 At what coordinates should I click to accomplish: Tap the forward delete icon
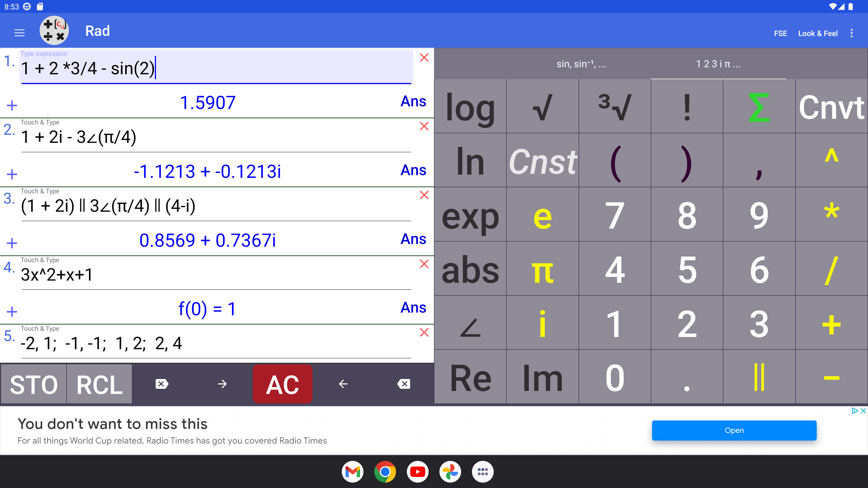pyautogui.click(x=162, y=384)
